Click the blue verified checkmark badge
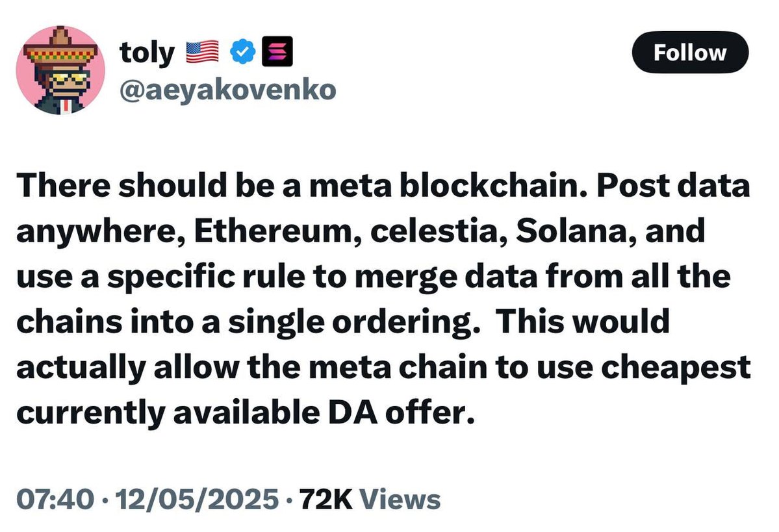 point(243,52)
